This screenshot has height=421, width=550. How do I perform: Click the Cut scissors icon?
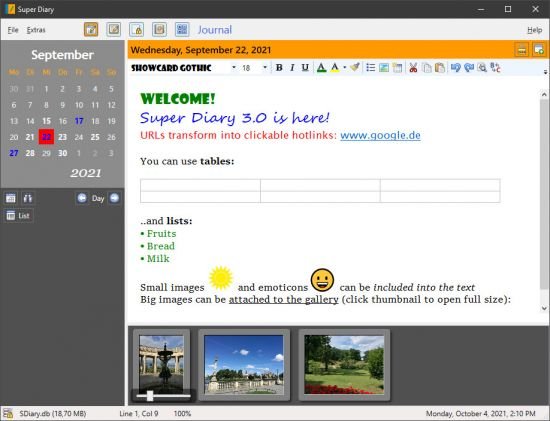(413, 67)
